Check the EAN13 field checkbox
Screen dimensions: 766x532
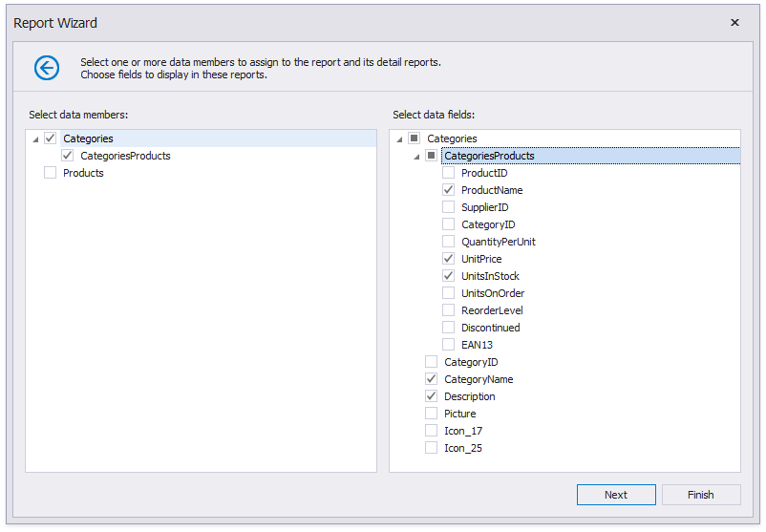click(x=449, y=345)
